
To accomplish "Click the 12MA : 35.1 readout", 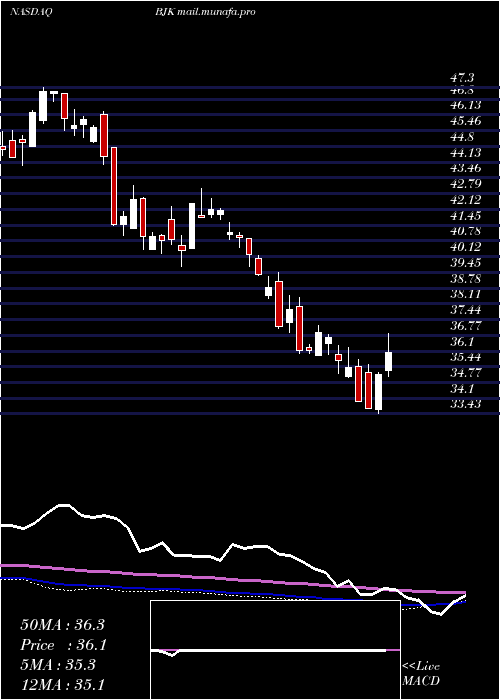I will coord(62,685).
